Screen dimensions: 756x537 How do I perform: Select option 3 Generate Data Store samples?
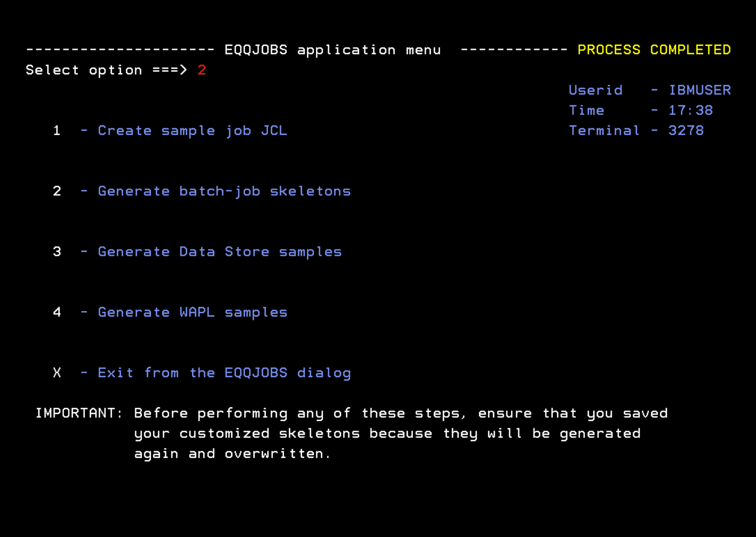57,251
